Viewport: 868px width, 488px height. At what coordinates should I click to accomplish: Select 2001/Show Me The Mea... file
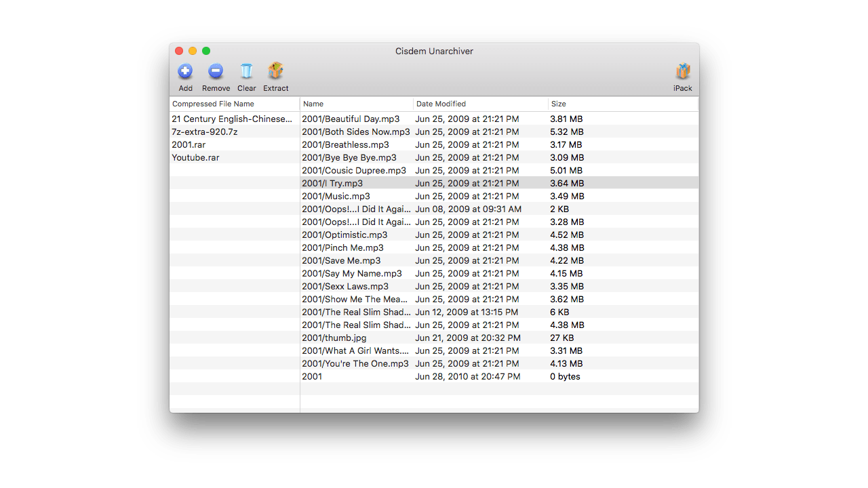coord(499,299)
